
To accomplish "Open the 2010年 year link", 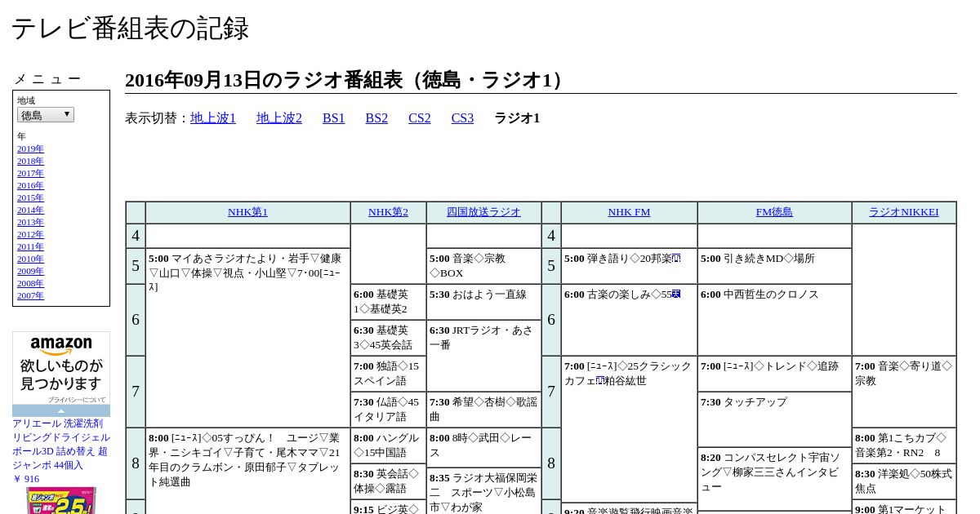I will tap(30, 259).
